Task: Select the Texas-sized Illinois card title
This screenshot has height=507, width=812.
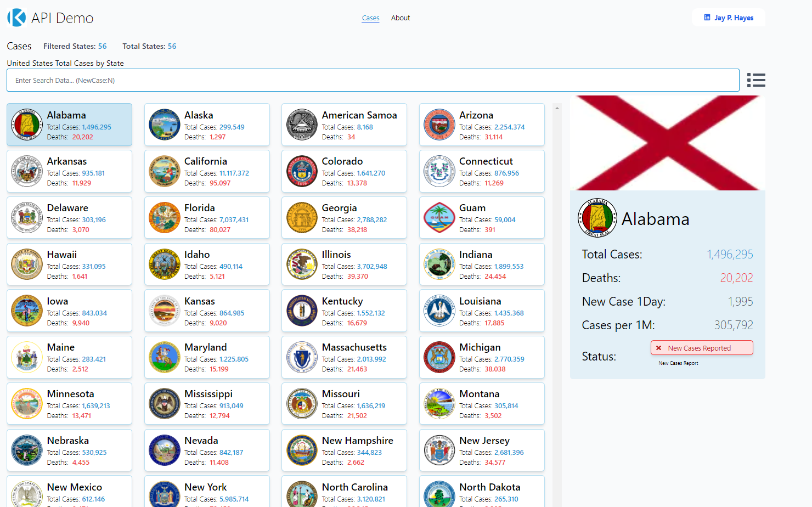Action: click(x=336, y=255)
